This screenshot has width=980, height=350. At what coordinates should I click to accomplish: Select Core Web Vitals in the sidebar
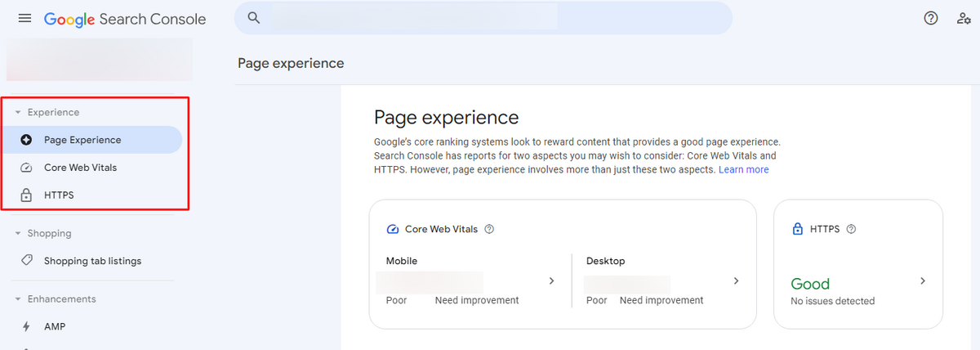click(80, 168)
